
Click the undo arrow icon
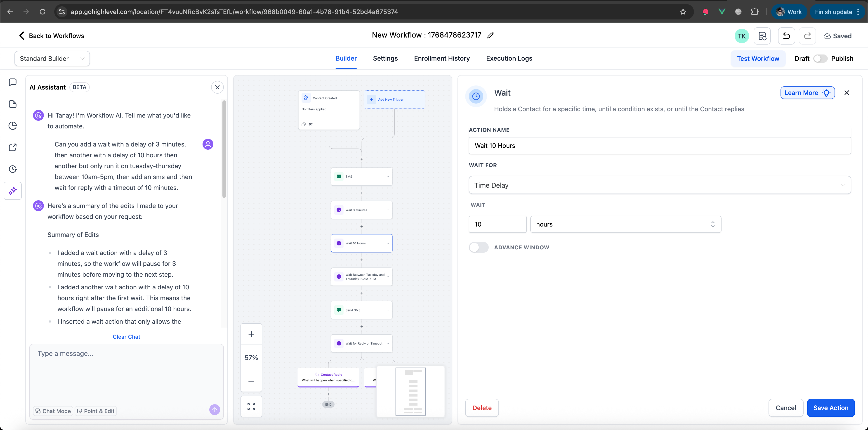(786, 36)
